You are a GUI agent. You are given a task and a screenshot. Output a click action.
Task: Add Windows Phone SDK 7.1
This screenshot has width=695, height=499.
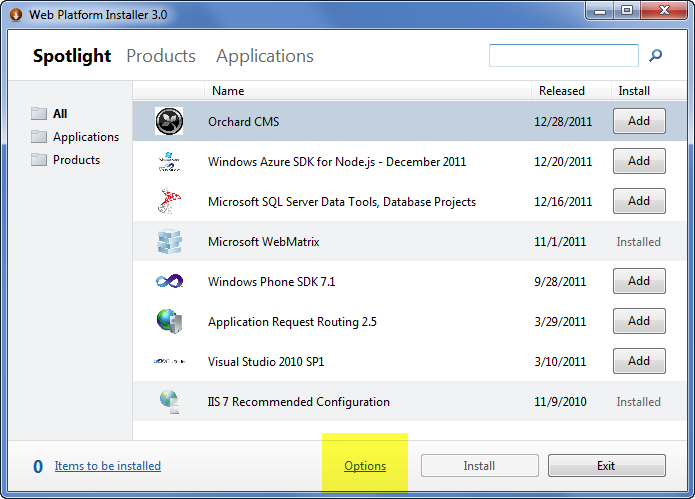(x=639, y=281)
